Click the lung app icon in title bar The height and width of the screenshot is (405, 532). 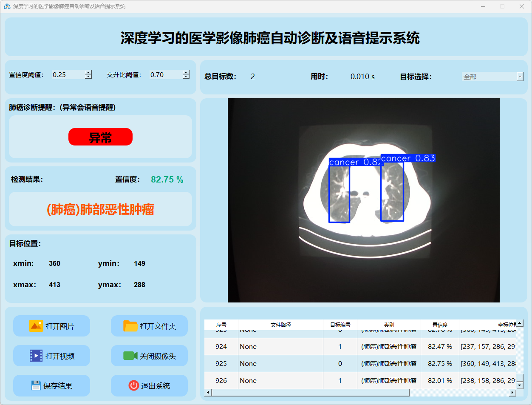coord(7,6)
